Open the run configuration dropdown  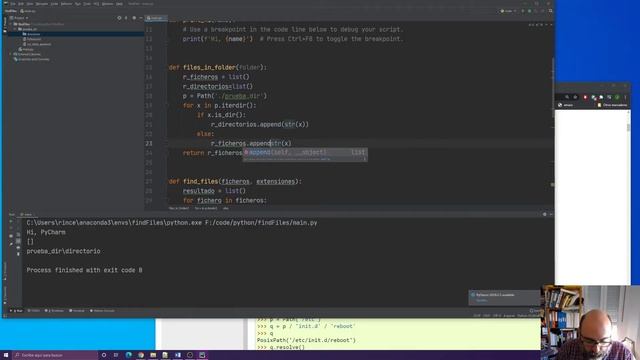[x=508, y=11]
